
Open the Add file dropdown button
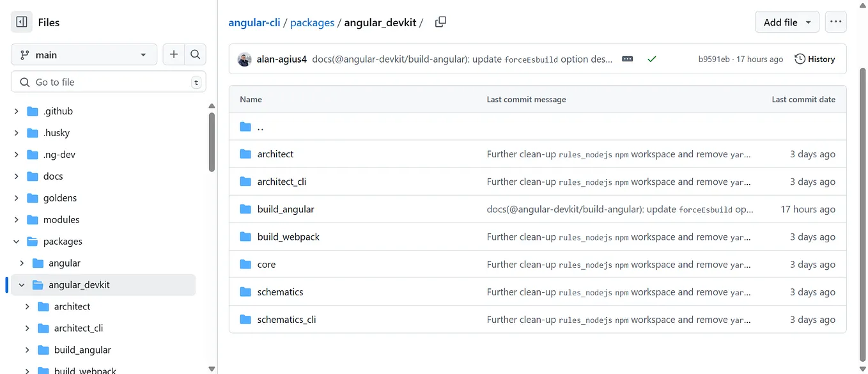click(787, 22)
